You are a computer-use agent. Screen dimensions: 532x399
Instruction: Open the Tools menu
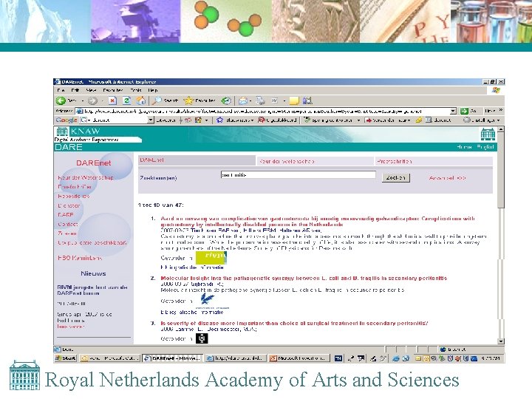136,90
